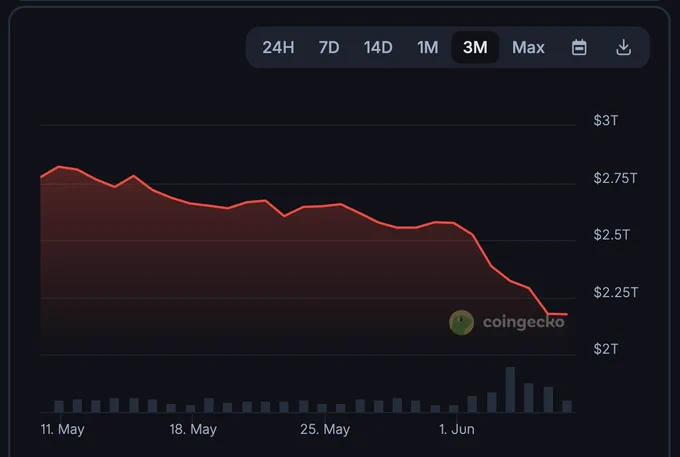Select the 24H time range
The height and width of the screenshot is (457, 680).
tap(278, 47)
